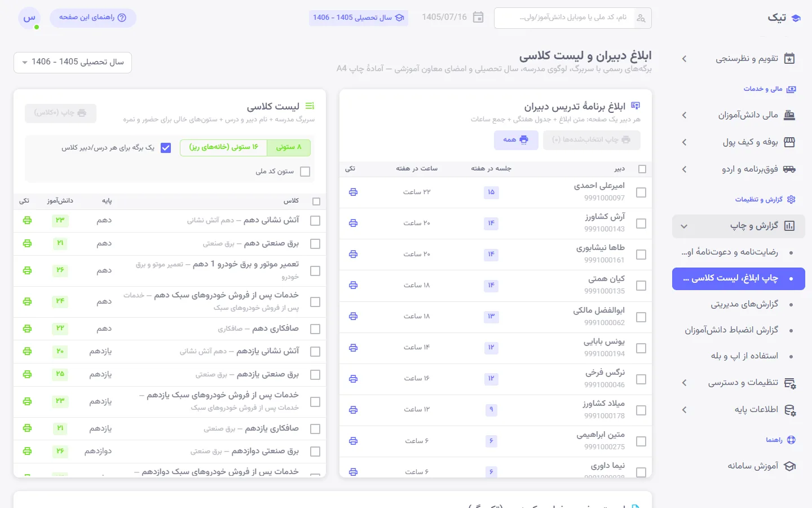Expand the تنظیمات و دسترسی section
This screenshot has height=508, width=812.
click(739, 383)
